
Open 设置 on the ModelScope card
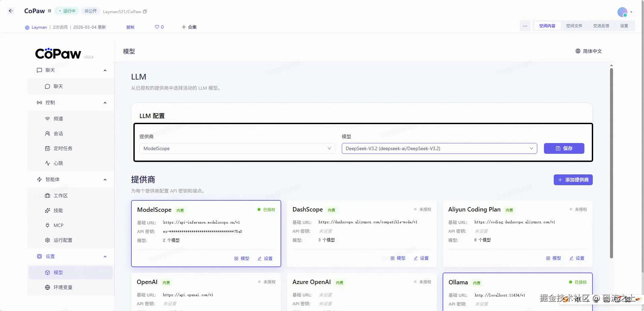click(265, 258)
